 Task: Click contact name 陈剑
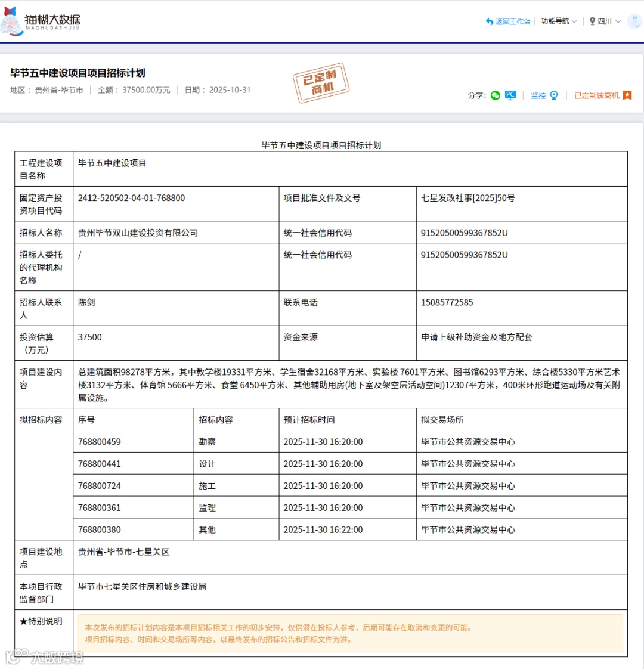[86, 302]
